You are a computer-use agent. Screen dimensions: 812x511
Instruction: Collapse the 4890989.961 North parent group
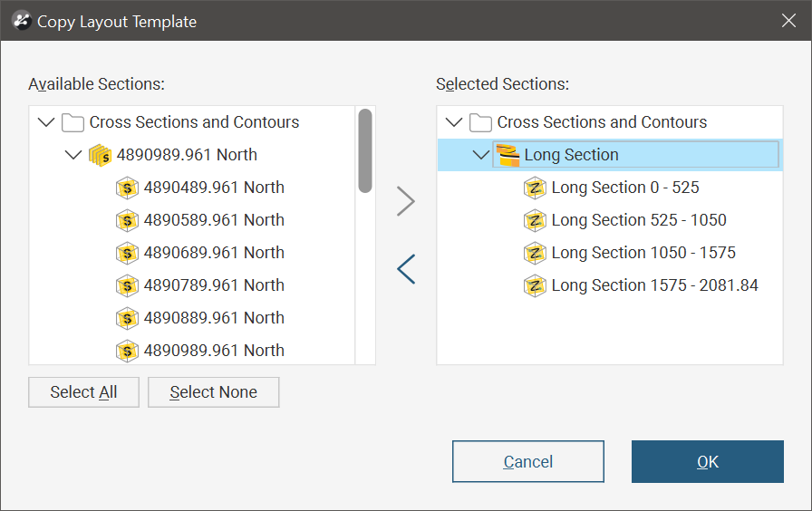[73, 155]
